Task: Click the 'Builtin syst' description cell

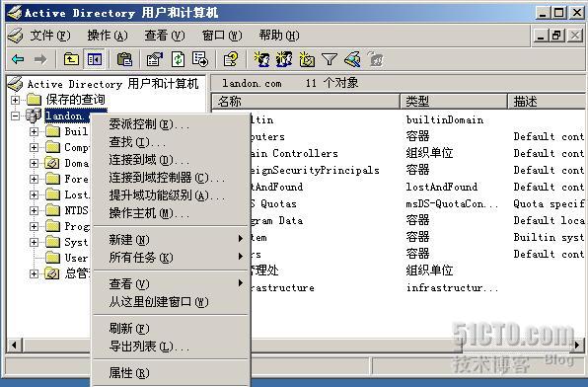Action: click(x=549, y=237)
